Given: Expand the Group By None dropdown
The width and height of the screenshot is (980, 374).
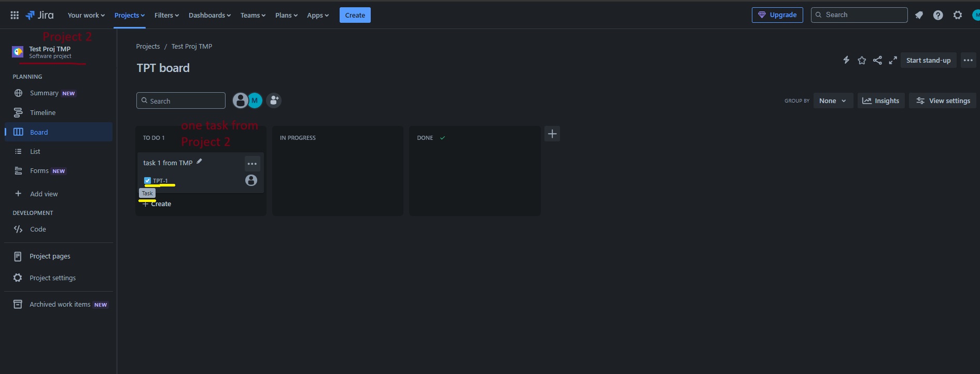Looking at the screenshot, I should (833, 101).
